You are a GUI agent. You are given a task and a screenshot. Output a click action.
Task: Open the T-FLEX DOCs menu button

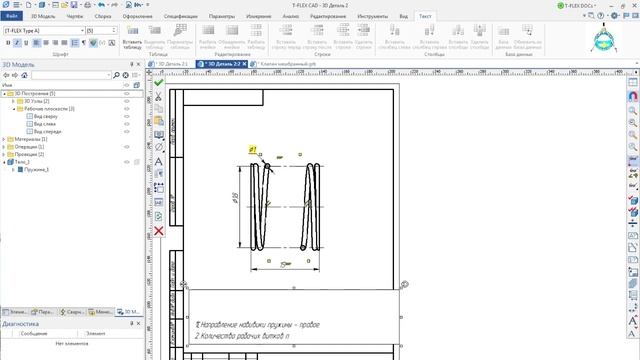point(577,6)
